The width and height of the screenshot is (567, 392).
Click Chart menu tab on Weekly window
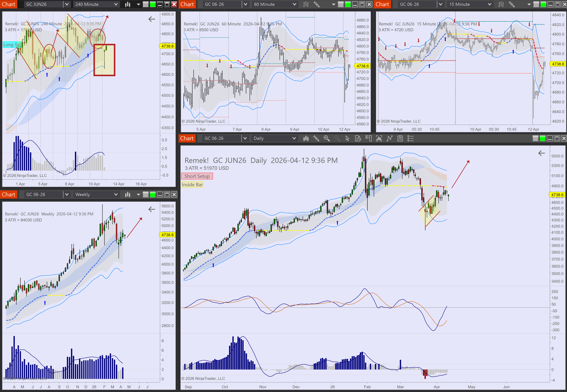9,195
